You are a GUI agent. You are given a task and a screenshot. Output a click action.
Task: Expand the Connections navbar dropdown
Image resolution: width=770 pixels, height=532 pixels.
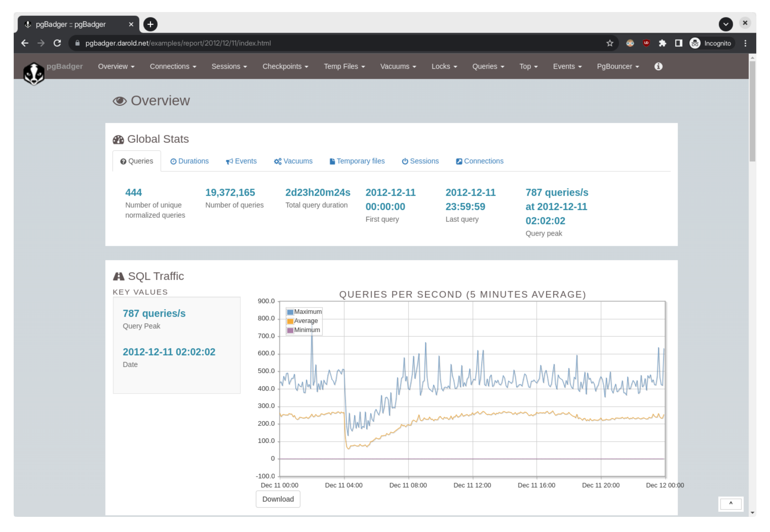click(x=173, y=66)
